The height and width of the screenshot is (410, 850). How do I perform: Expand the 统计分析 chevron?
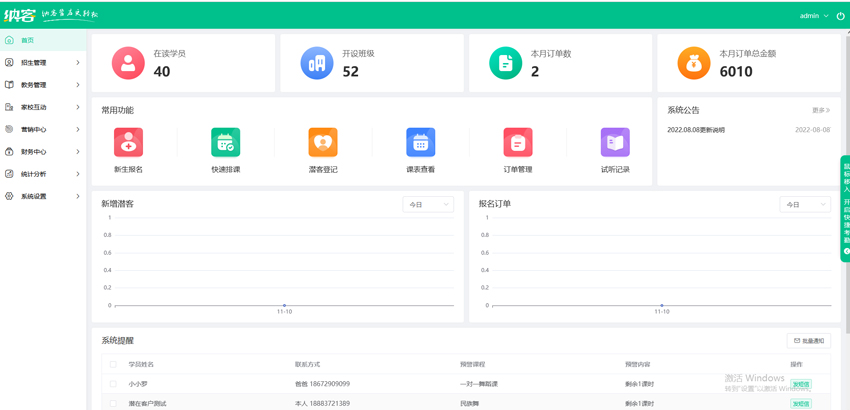pos(78,174)
